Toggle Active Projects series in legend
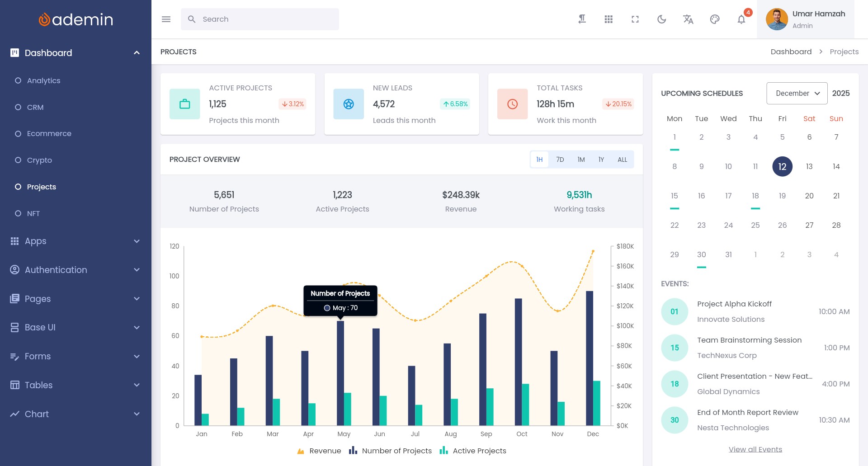Screen dimensions: 868x466 pyautogui.click(x=473, y=451)
